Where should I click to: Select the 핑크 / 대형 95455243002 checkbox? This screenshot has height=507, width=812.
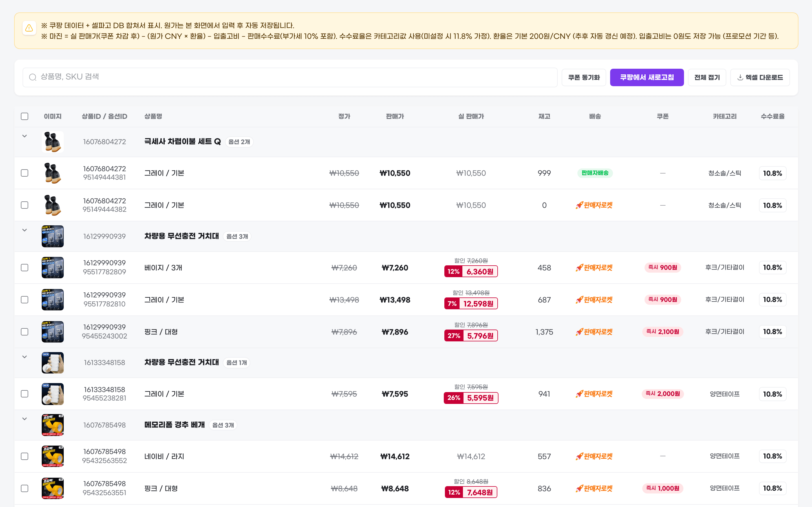pos(25,332)
